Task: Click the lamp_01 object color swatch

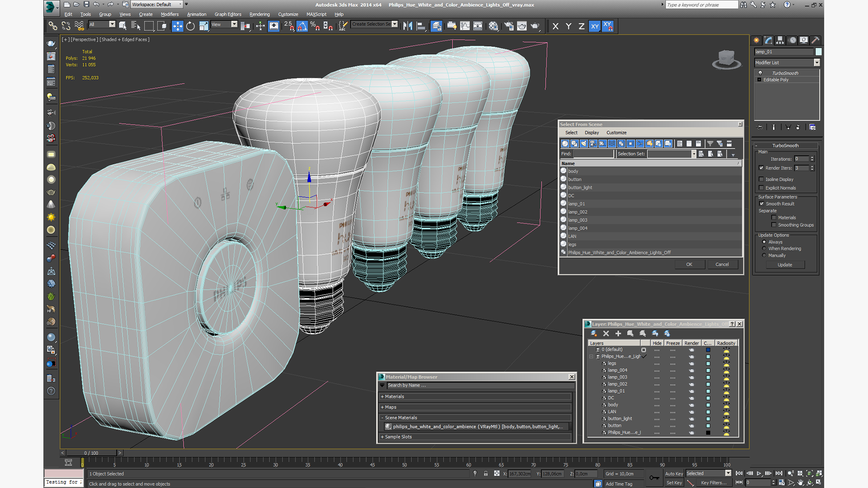Action: [x=818, y=52]
